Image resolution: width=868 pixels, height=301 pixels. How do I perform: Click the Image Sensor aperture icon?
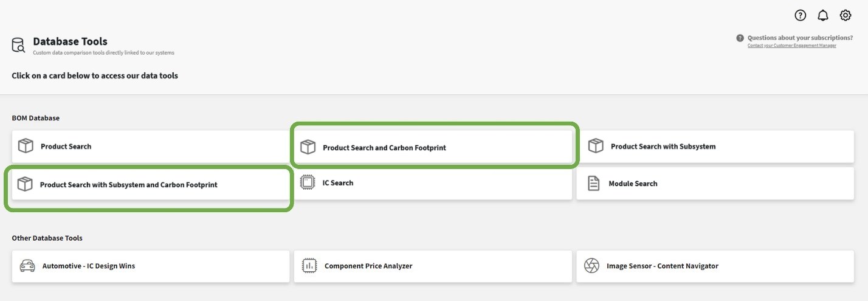pos(591,266)
